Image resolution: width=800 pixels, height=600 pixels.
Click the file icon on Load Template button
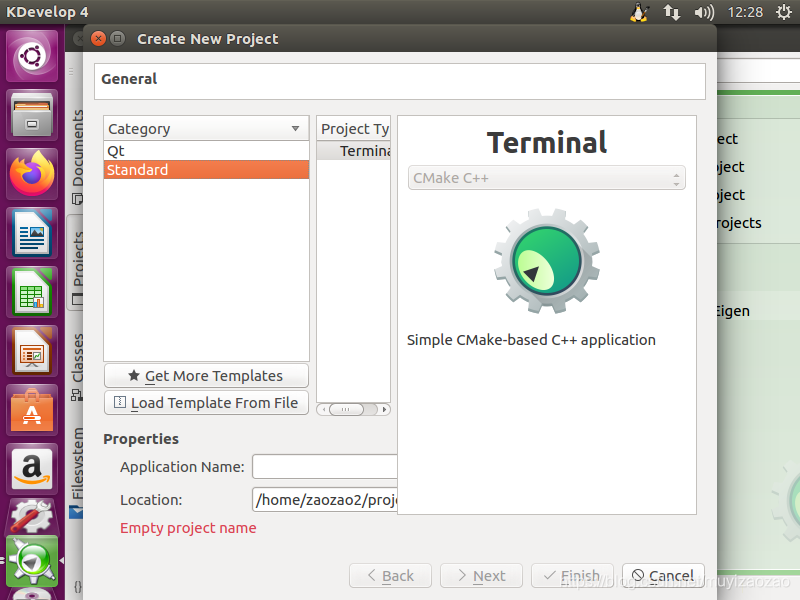click(x=120, y=403)
